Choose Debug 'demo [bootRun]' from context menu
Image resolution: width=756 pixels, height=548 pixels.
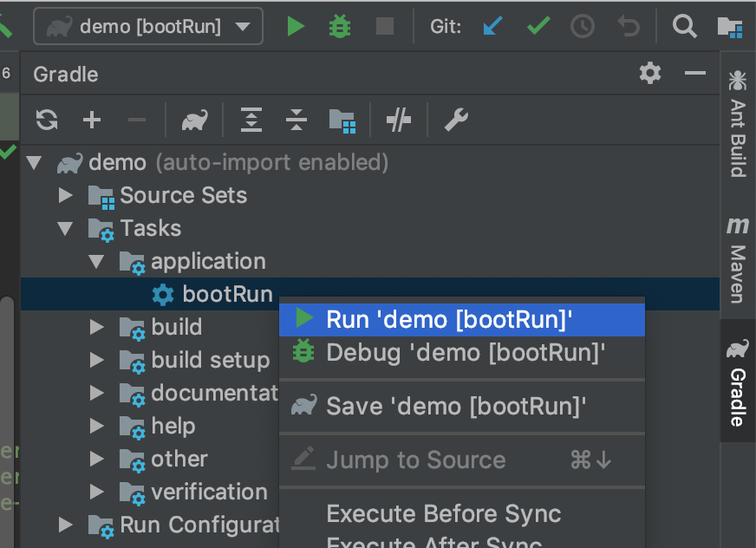[462, 353]
